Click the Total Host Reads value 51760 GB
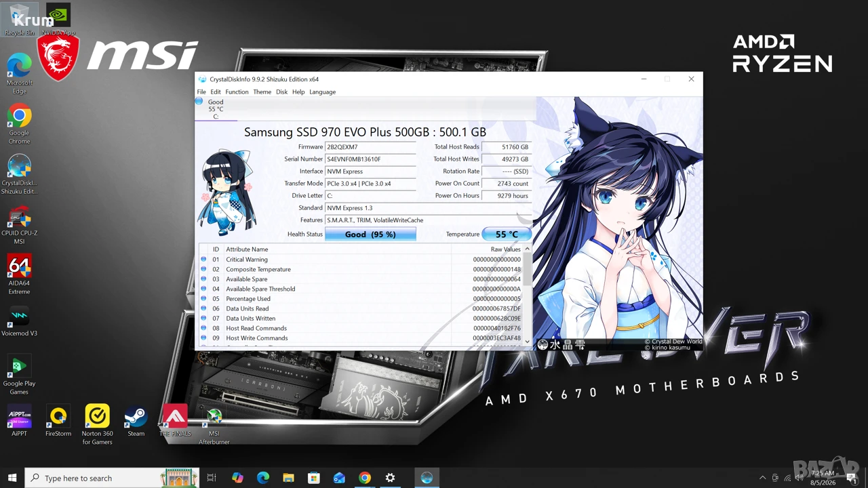The image size is (868, 488). pyautogui.click(x=507, y=147)
